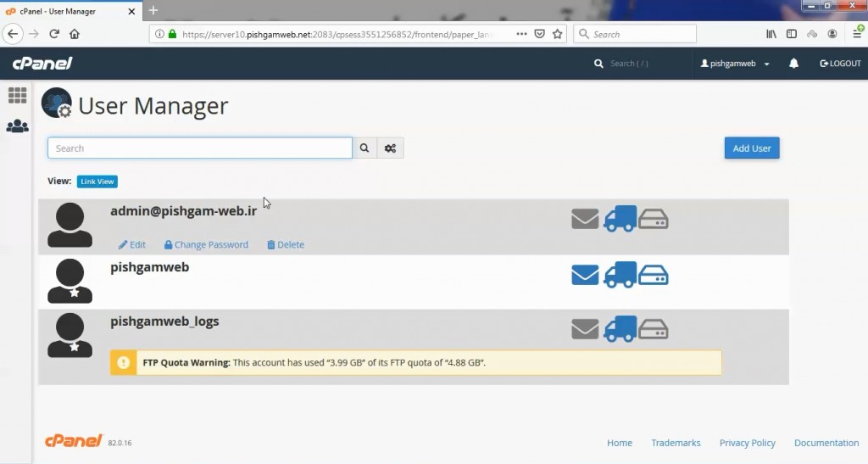Screen dimensions: 868x464
Task: Click the pishgamweb username text
Action: pos(149,267)
